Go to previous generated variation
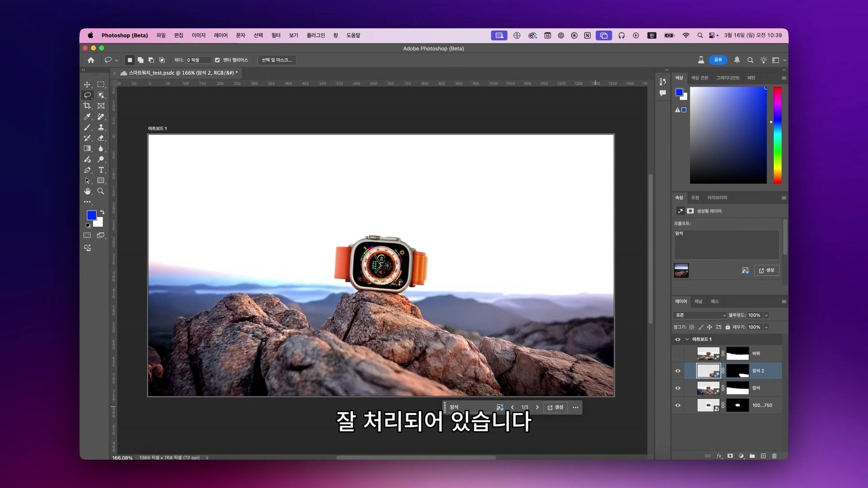The height and width of the screenshot is (488, 868). tap(512, 408)
